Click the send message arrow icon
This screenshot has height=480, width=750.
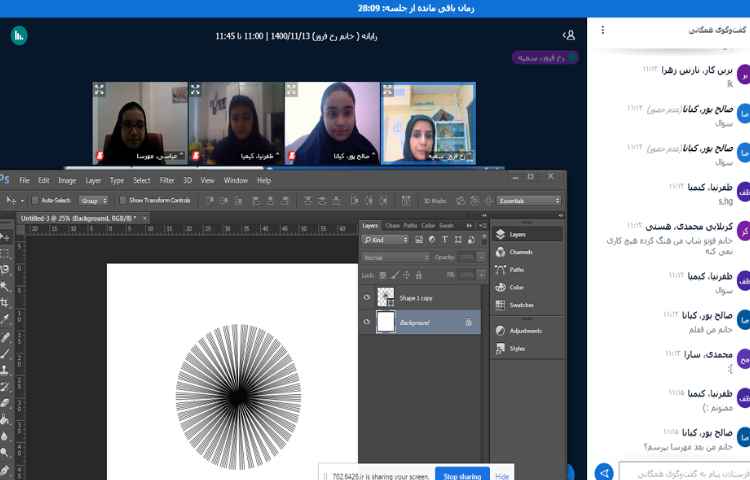tap(603, 471)
